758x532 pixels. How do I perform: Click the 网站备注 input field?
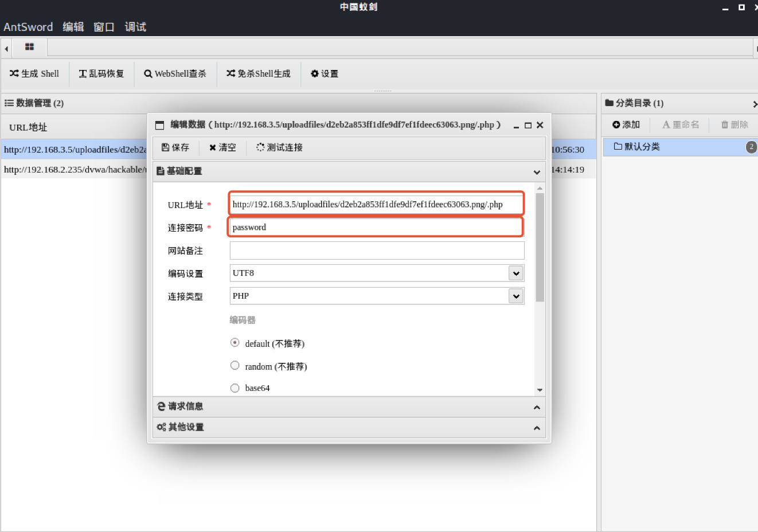click(x=377, y=250)
